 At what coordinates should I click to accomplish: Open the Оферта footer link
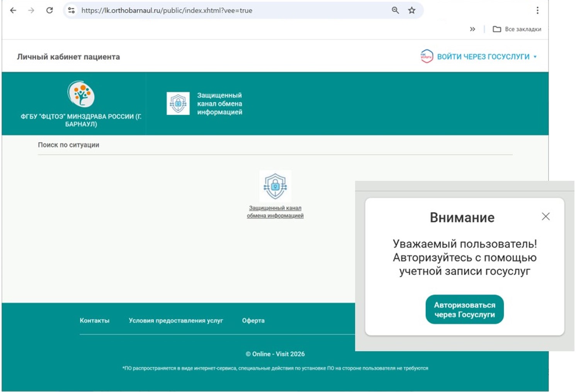[x=254, y=321]
